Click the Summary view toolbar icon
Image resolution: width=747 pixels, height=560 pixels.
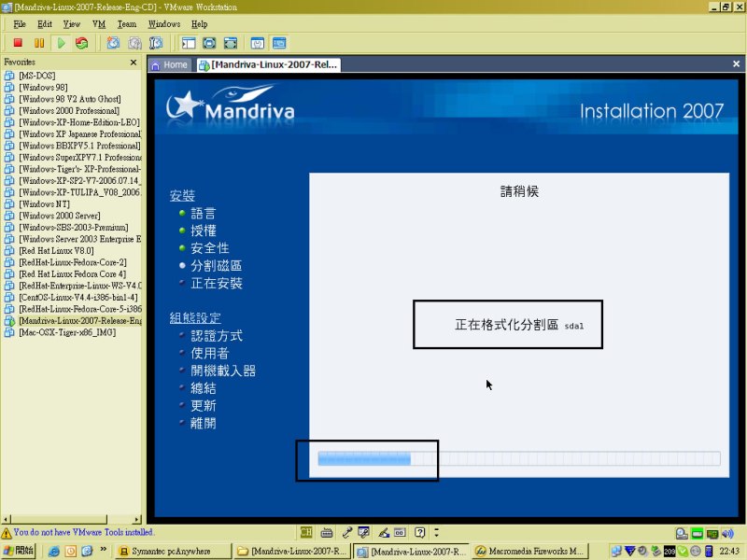pyautogui.click(x=258, y=43)
